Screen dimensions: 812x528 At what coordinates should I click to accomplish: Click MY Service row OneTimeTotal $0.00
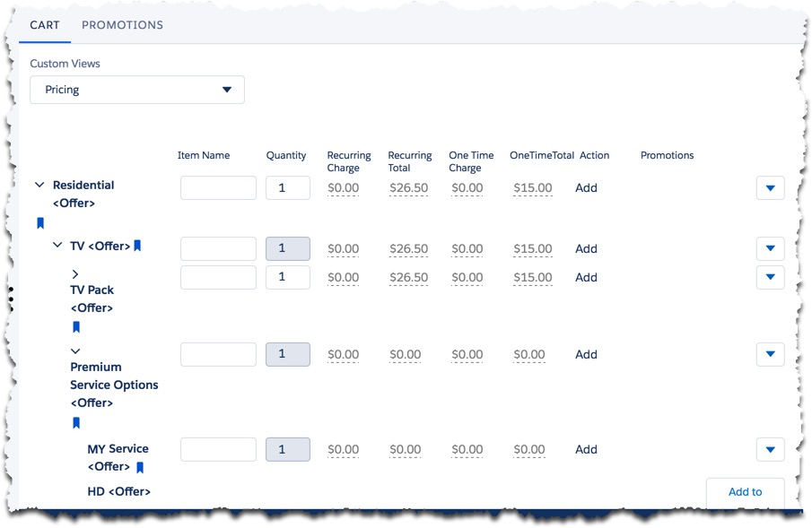tap(529, 449)
